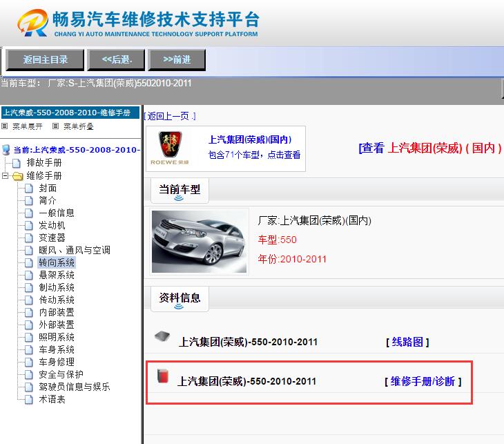
Task: Click the page icon next to 车身修理
Action: (x=29, y=363)
